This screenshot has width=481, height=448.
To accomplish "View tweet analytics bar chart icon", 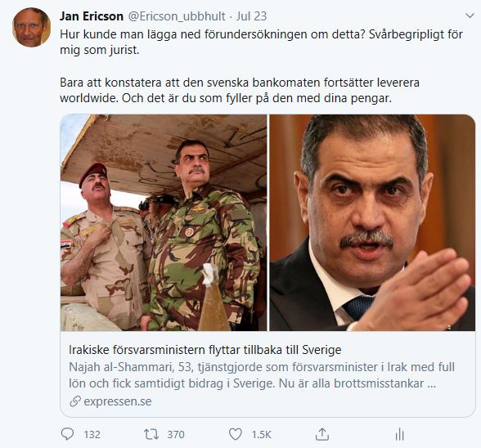I will coord(399,434).
